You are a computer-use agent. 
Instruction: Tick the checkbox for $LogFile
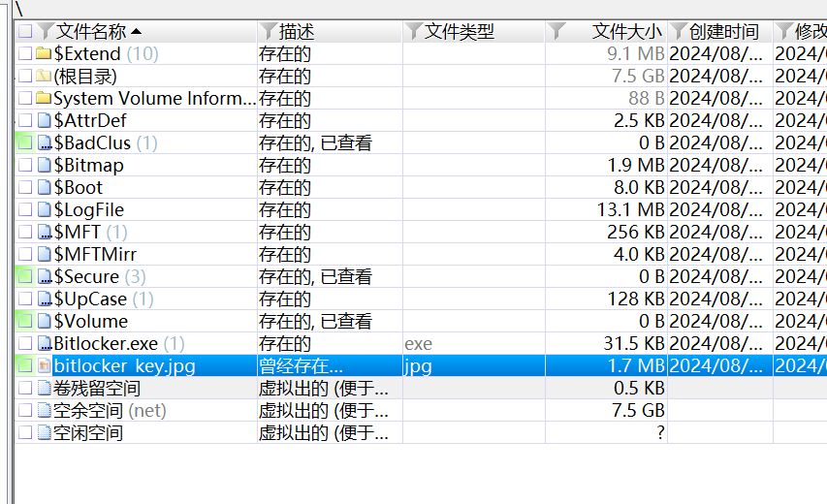[25, 209]
